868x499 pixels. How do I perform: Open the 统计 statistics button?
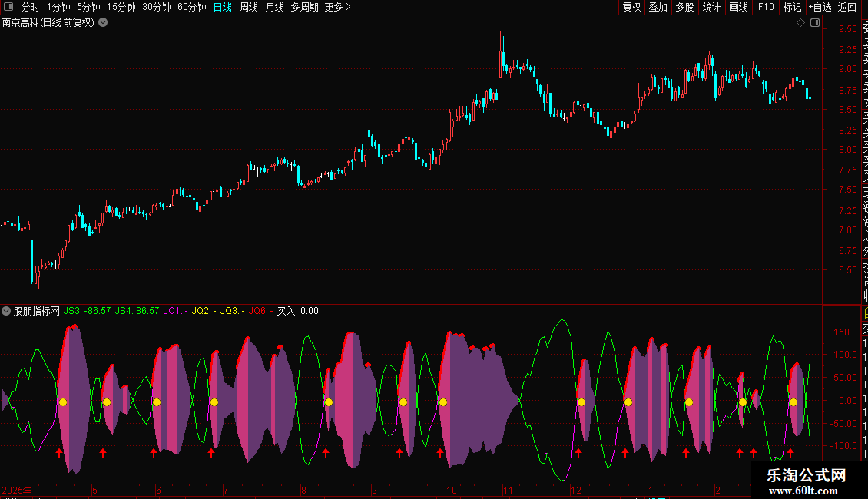711,7
